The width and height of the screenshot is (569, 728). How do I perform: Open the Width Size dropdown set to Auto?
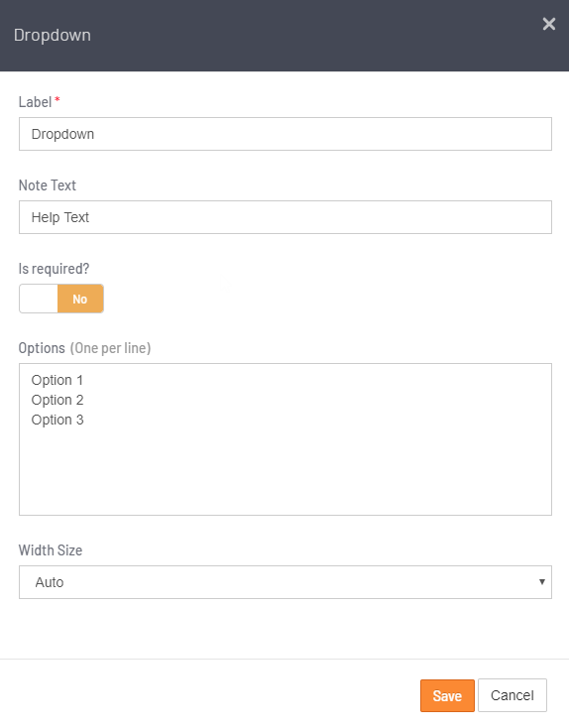click(284, 582)
